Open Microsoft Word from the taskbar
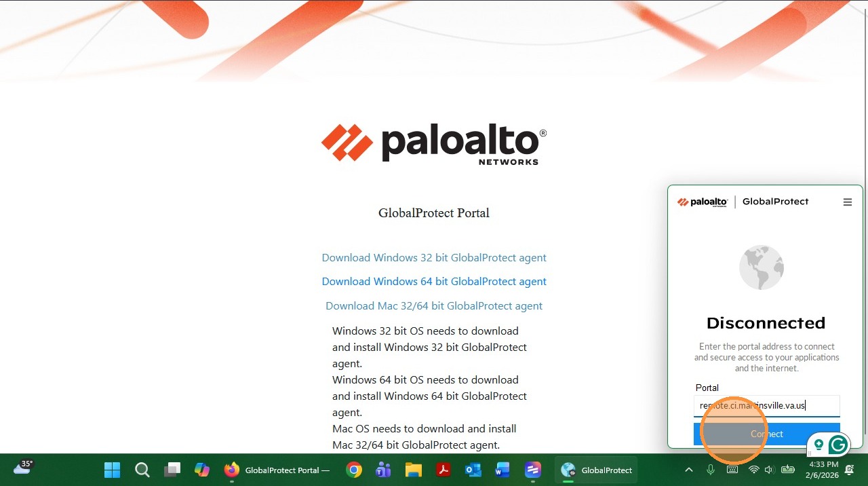This screenshot has height=486, width=868. coord(502,470)
